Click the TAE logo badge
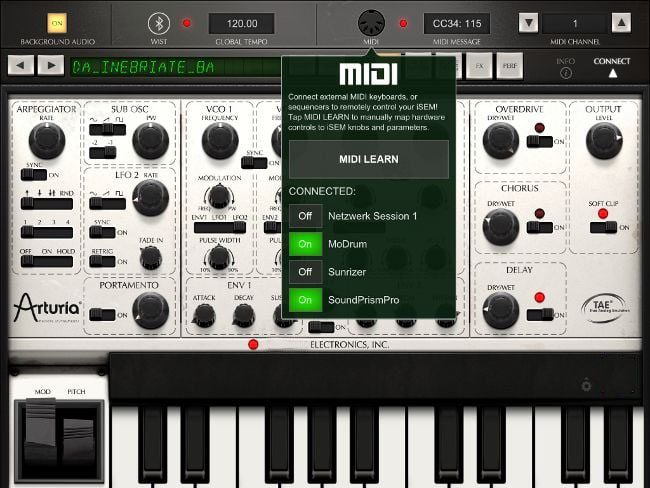This screenshot has width=650, height=488. coord(605,307)
